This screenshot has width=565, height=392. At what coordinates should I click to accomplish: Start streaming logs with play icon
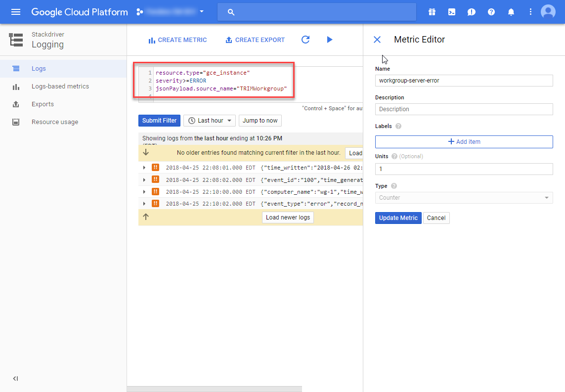pyautogui.click(x=329, y=40)
